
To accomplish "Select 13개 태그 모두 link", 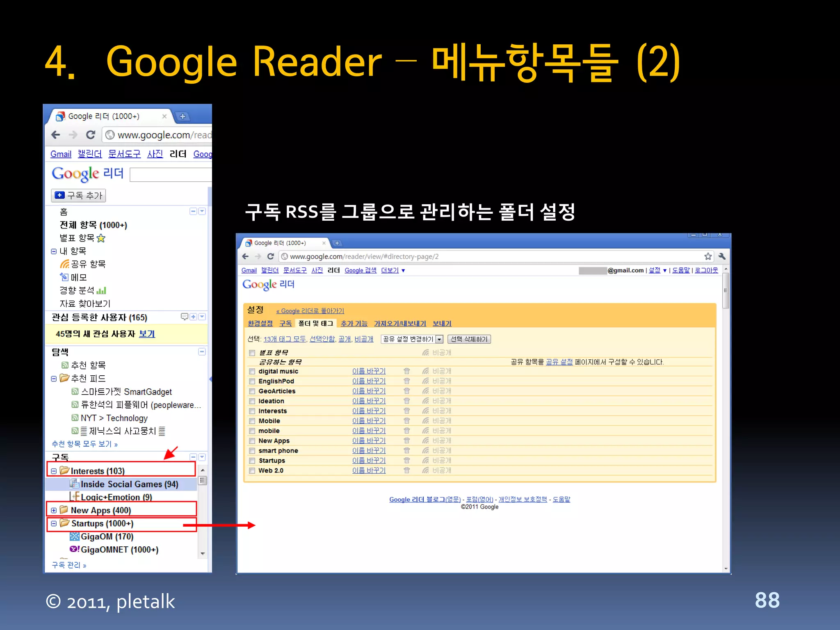I will click(x=285, y=339).
